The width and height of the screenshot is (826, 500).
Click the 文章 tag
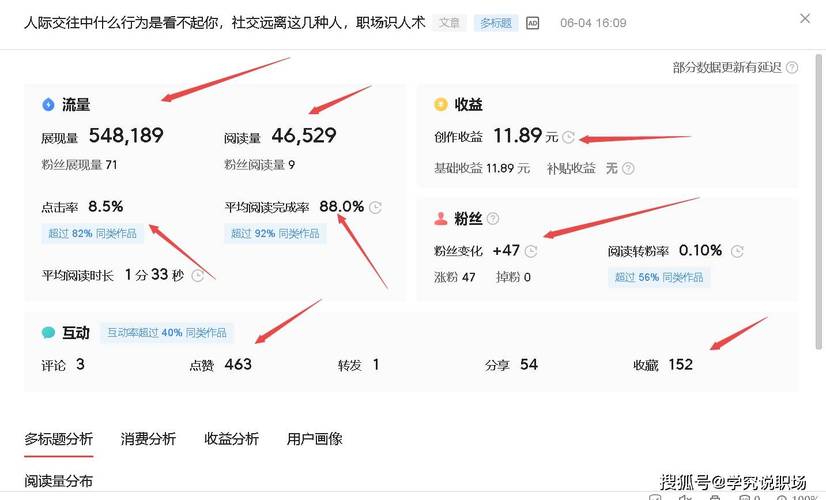(x=449, y=23)
